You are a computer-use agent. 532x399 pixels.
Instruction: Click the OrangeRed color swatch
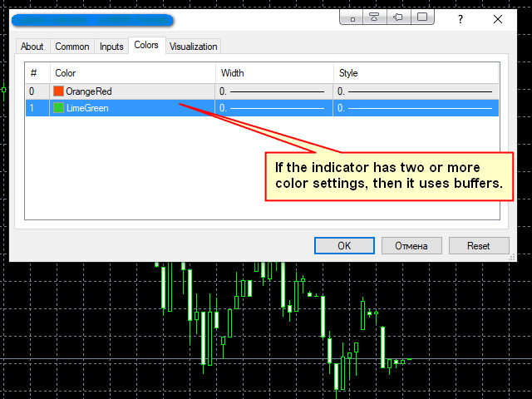pyautogui.click(x=59, y=91)
